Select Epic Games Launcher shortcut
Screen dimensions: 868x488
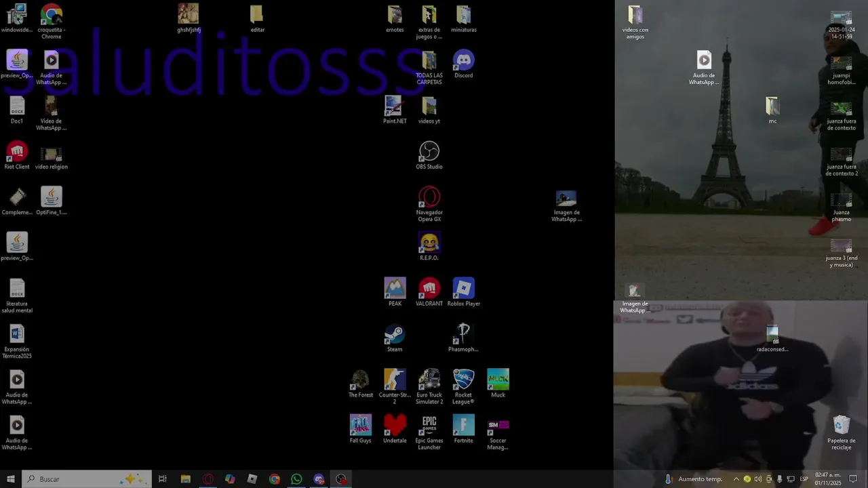(429, 432)
